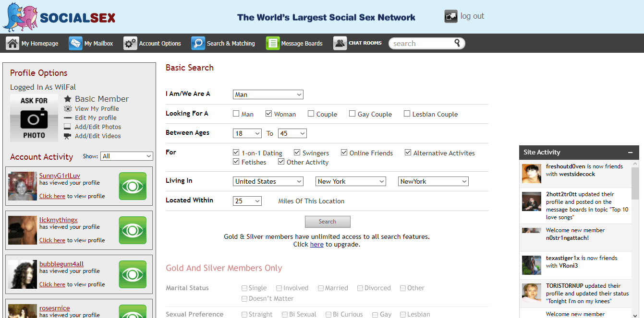Open the New York state dropdown
Viewport: 644px width, 318px height.
coord(351,181)
